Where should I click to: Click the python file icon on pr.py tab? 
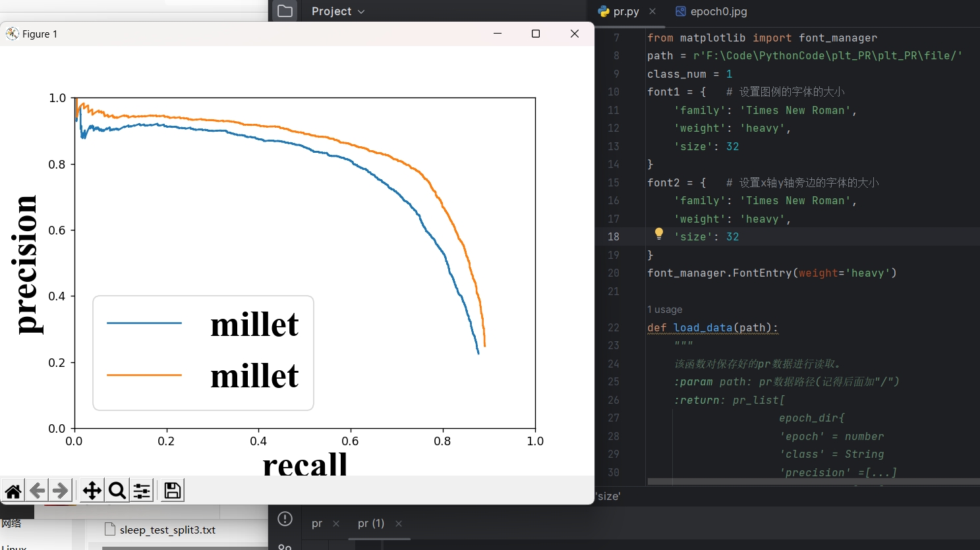(x=604, y=11)
